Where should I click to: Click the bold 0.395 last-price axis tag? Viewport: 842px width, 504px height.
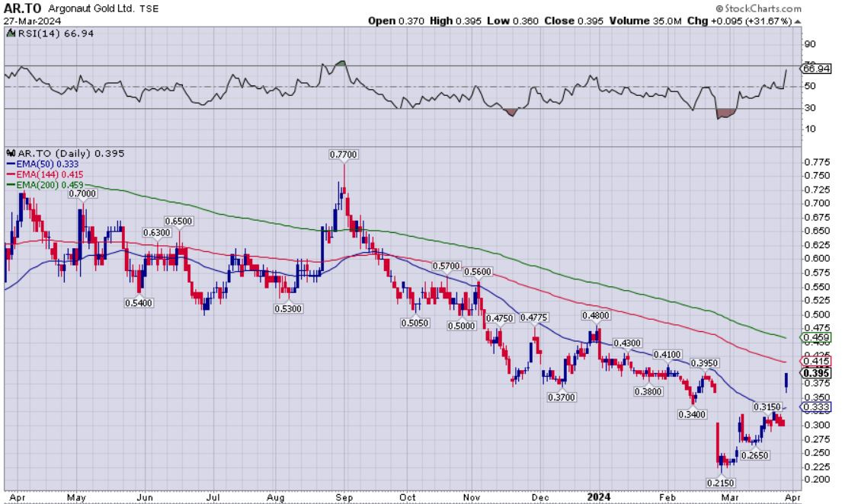[816, 373]
